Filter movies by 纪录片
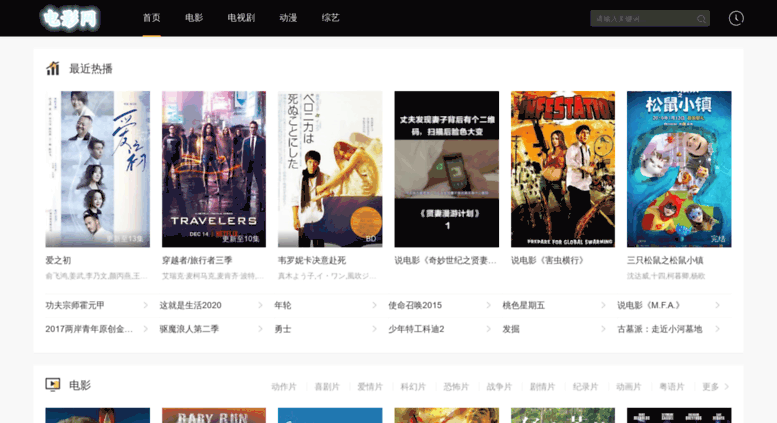 tap(585, 387)
